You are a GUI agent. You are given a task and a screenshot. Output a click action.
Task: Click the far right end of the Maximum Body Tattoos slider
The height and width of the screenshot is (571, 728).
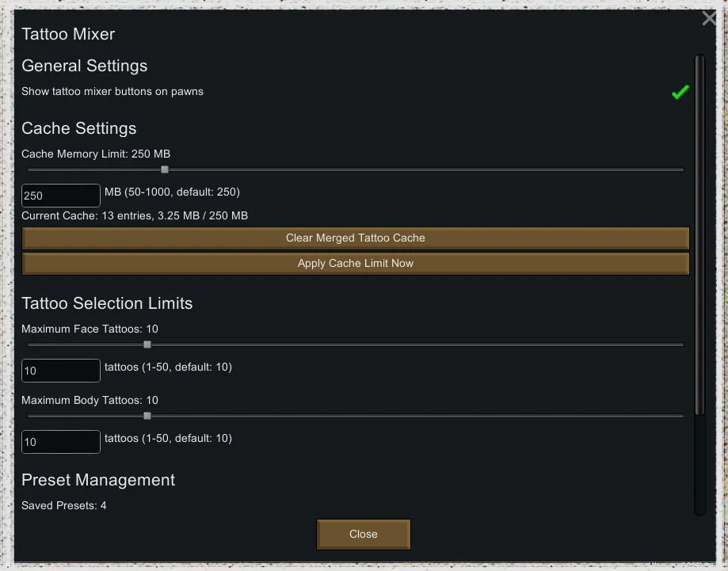tap(681, 416)
